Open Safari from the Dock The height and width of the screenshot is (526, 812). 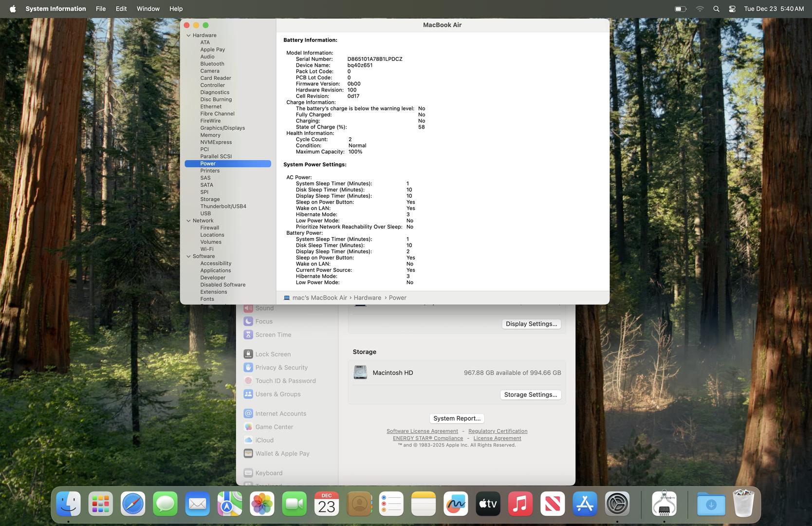(x=133, y=504)
